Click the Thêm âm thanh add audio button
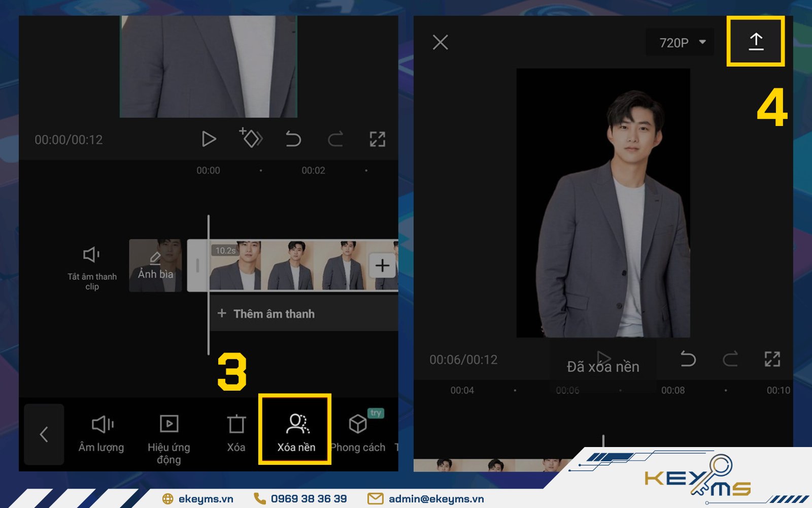 click(x=266, y=314)
